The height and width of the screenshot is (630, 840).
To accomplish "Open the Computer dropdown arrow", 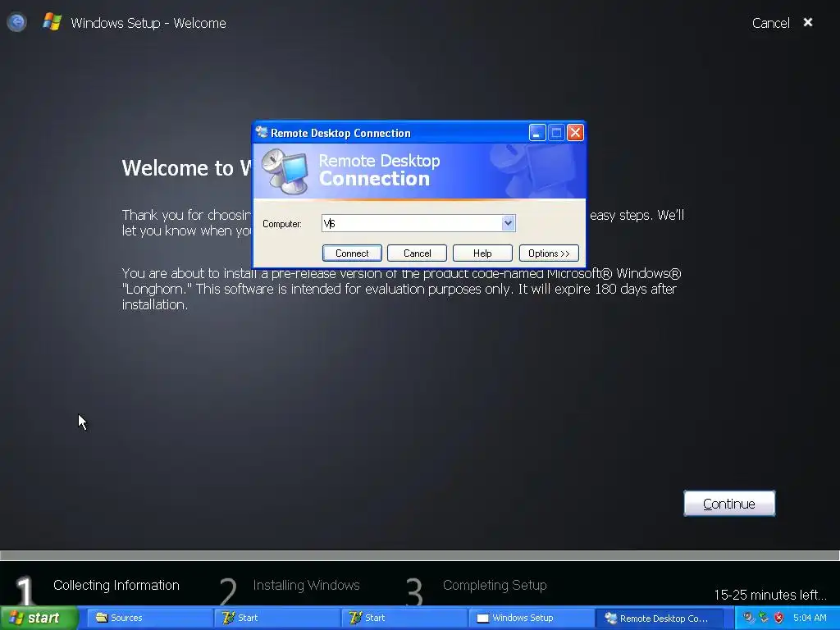I will click(508, 223).
